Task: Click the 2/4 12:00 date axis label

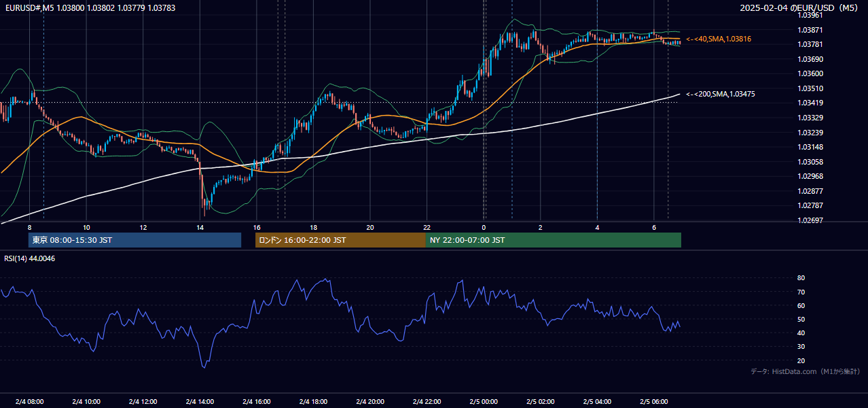Action: coord(143,401)
